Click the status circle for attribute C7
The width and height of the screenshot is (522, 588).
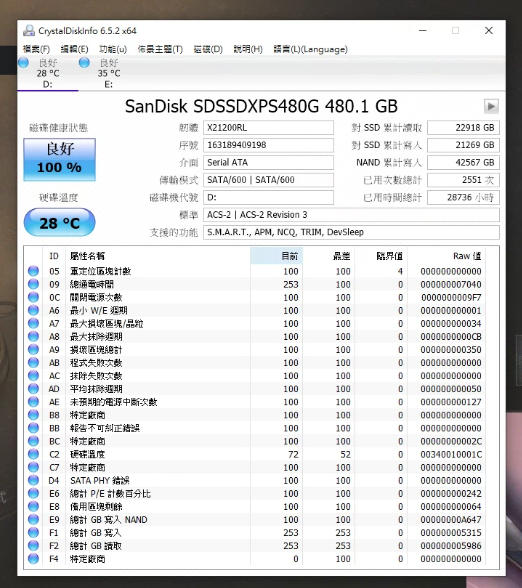point(33,467)
